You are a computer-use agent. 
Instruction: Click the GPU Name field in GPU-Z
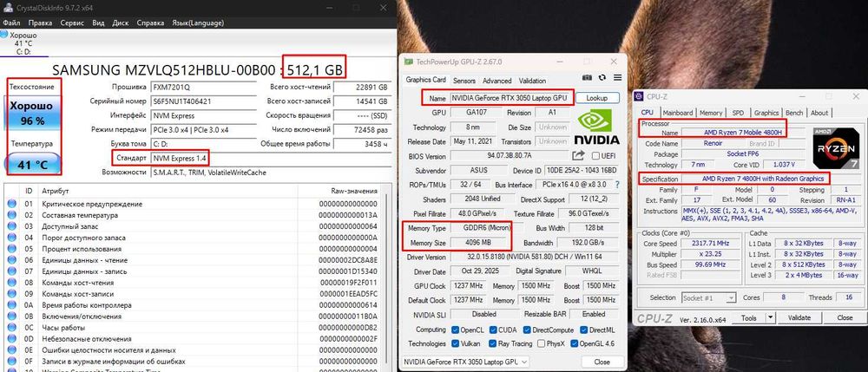click(x=510, y=98)
